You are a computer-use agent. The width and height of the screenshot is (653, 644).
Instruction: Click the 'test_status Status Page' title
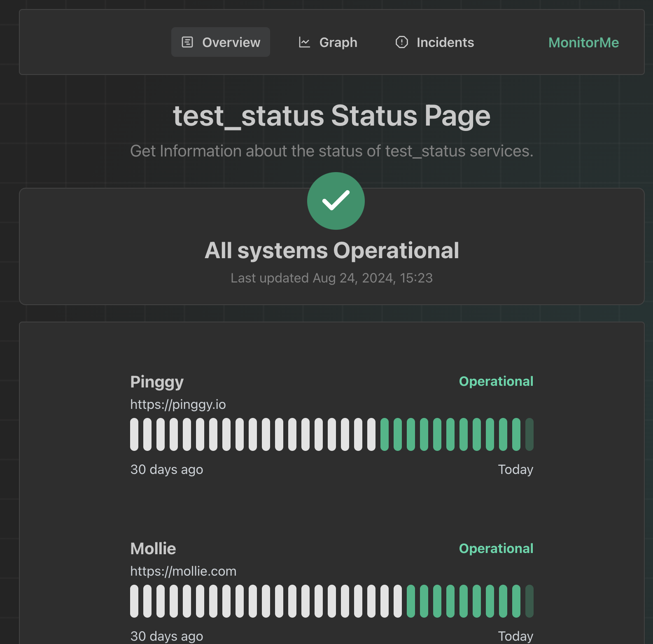click(332, 116)
